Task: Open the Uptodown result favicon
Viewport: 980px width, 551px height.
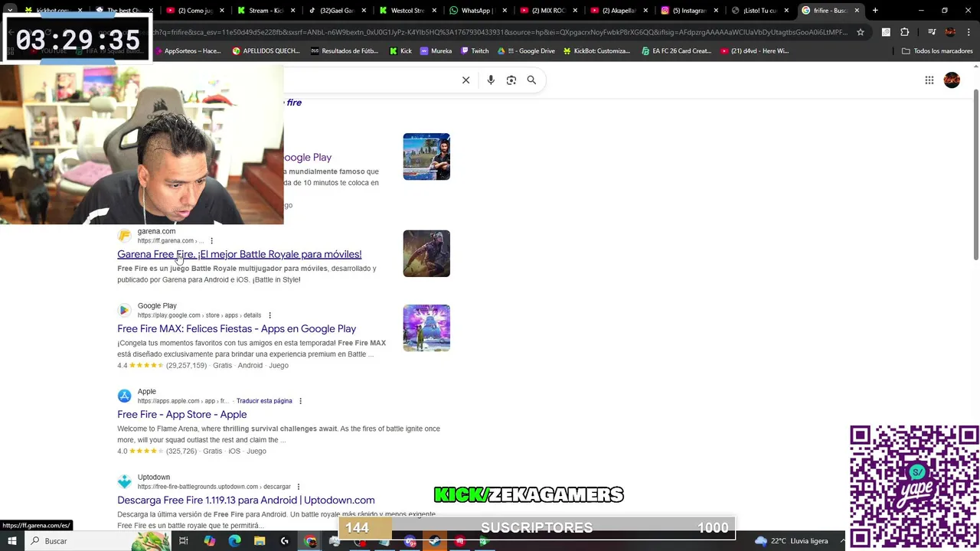Action: coord(124,481)
